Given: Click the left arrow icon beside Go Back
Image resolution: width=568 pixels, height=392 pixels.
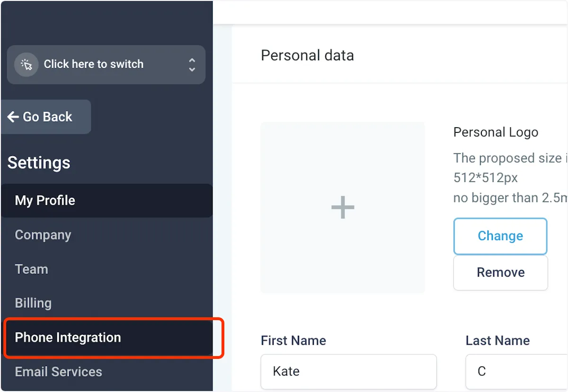Looking at the screenshot, I should [13, 117].
